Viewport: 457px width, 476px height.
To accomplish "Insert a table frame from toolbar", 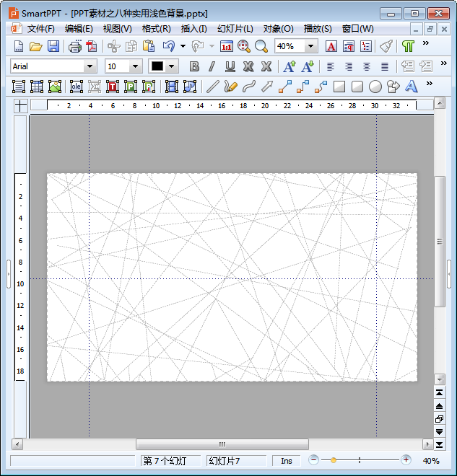I will (37, 87).
